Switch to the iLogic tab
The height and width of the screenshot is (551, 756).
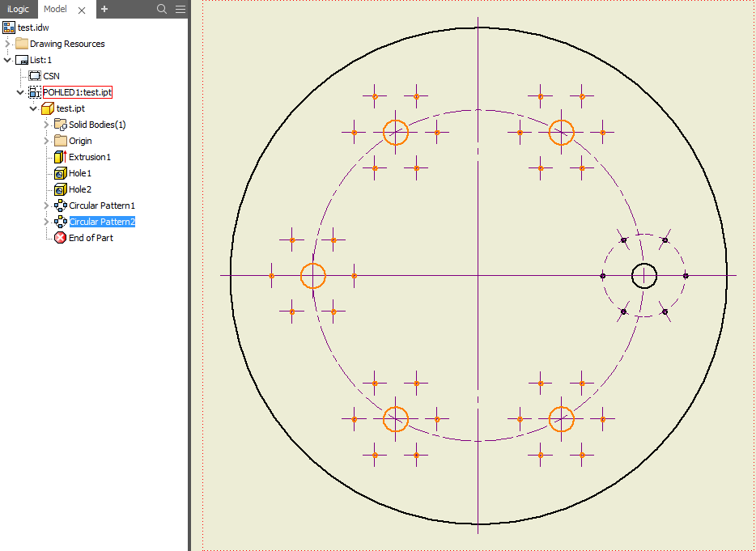tap(18, 9)
